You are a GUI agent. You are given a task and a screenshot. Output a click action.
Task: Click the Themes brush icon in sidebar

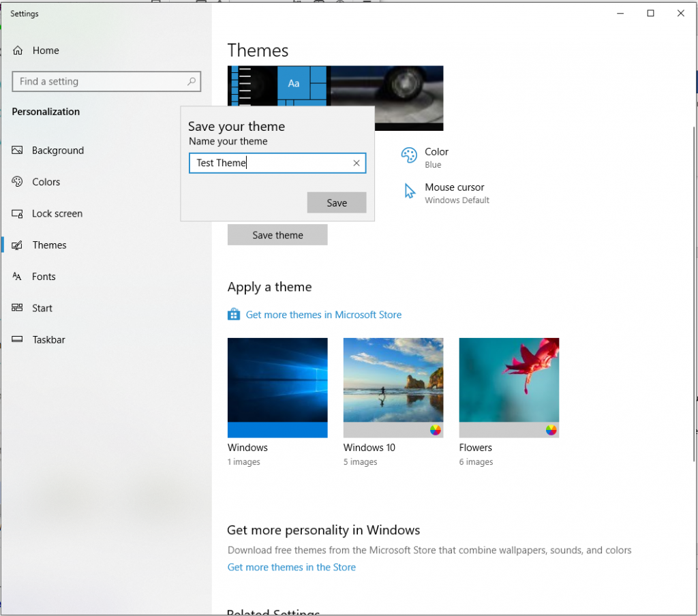pyautogui.click(x=19, y=245)
